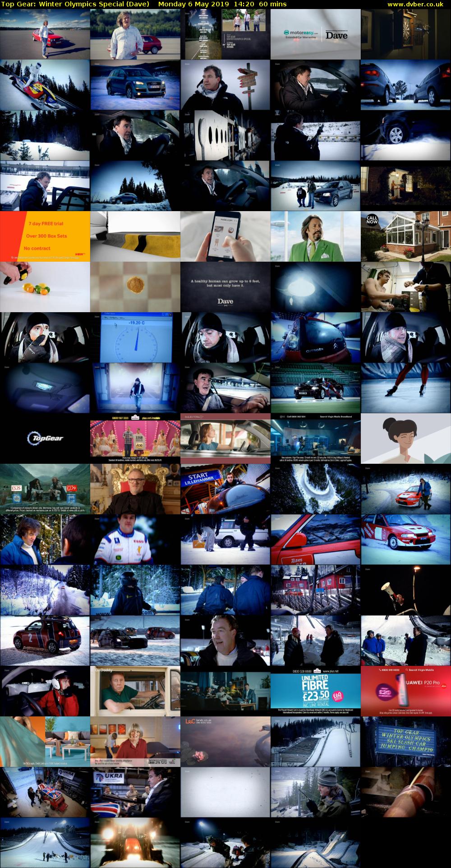Open the '7 day FREE trial' advert thumbnail

click(45, 236)
